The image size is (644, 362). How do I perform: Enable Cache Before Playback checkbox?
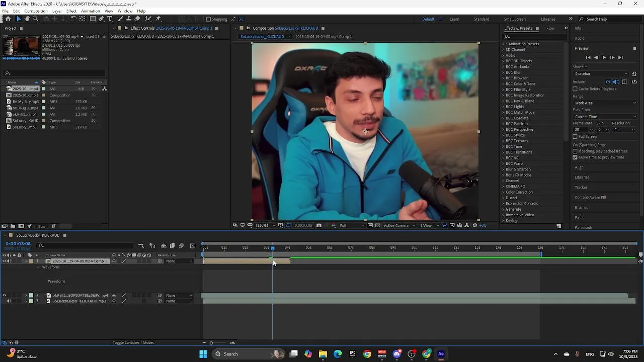pos(575,89)
